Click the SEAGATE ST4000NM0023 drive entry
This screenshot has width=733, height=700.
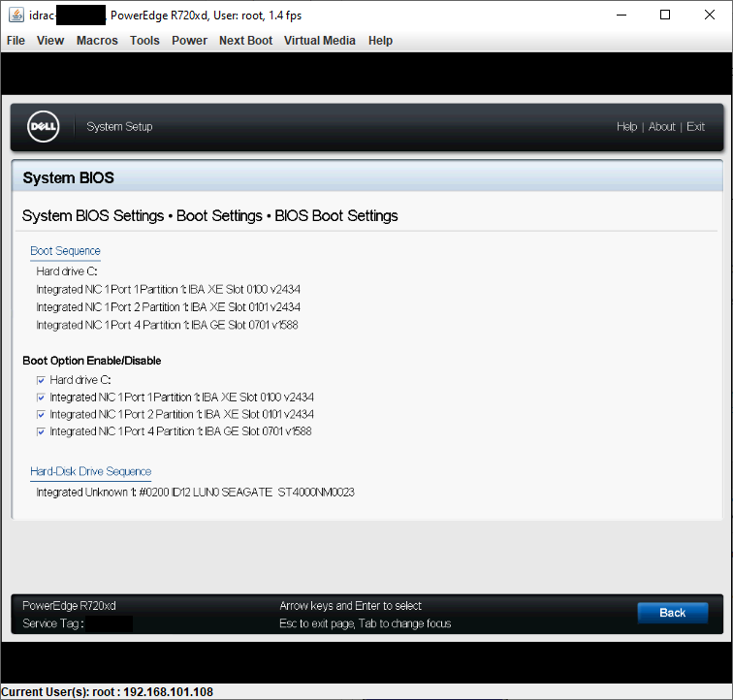click(x=196, y=493)
